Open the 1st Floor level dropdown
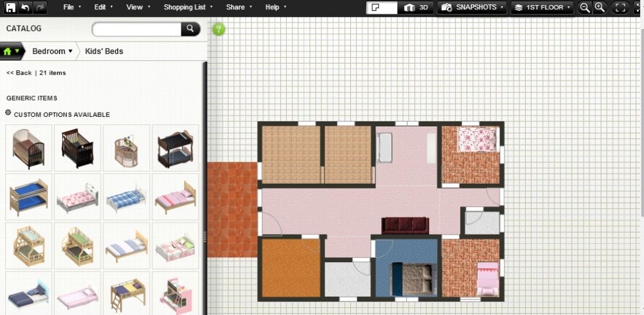The width and height of the screenshot is (644, 315). point(542,8)
